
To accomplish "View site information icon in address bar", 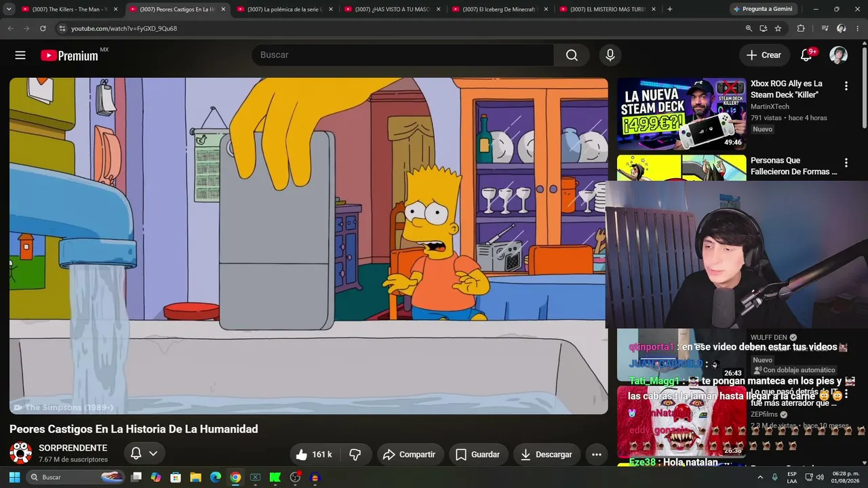I will click(x=62, y=28).
